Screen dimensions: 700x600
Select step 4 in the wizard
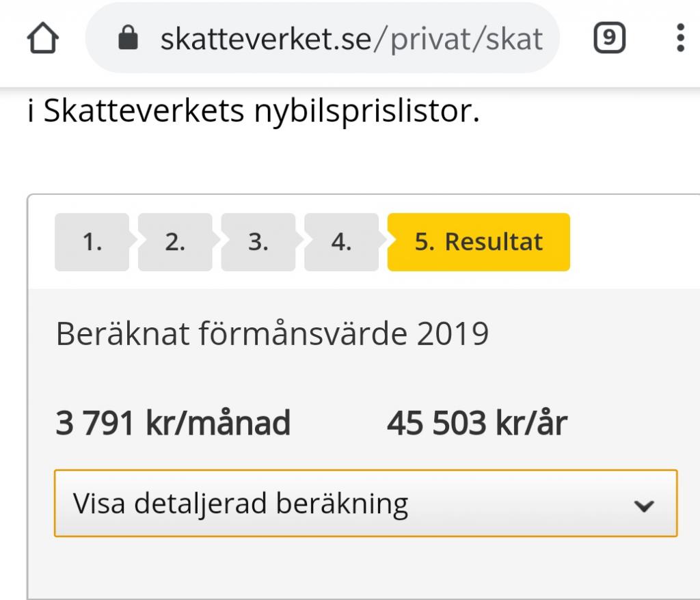point(341,242)
